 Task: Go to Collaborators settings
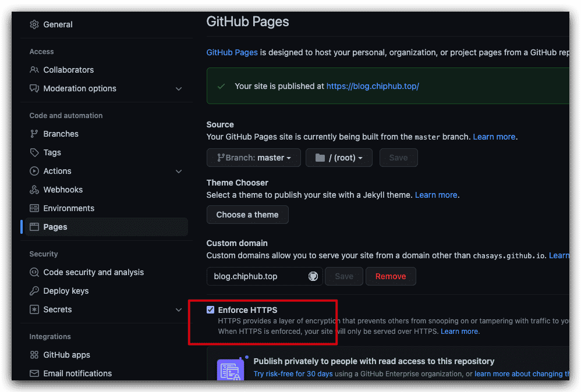pos(69,70)
